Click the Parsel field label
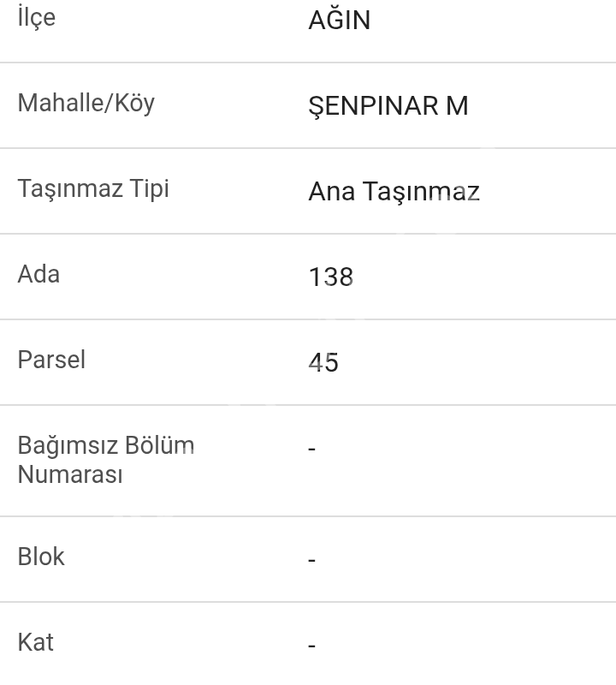The image size is (616, 685). pos(51,360)
